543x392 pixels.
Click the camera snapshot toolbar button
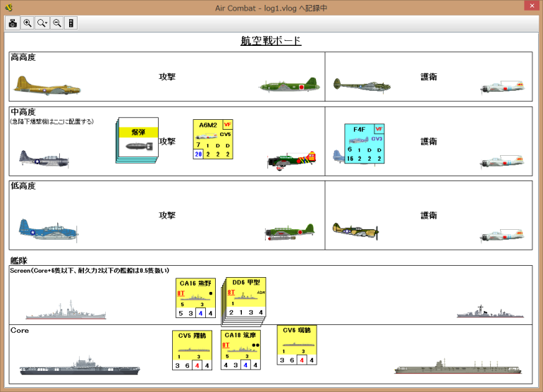(x=13, y=23)
